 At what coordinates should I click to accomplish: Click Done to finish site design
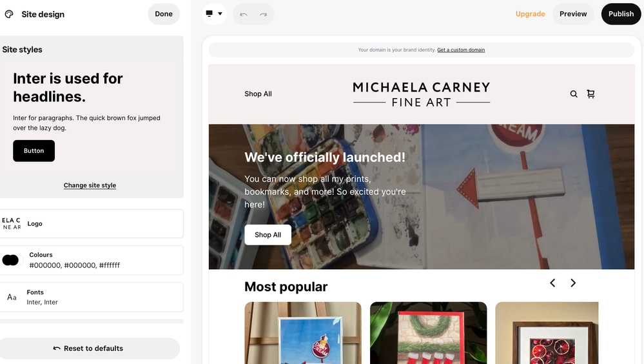click(x=164, y=14)
